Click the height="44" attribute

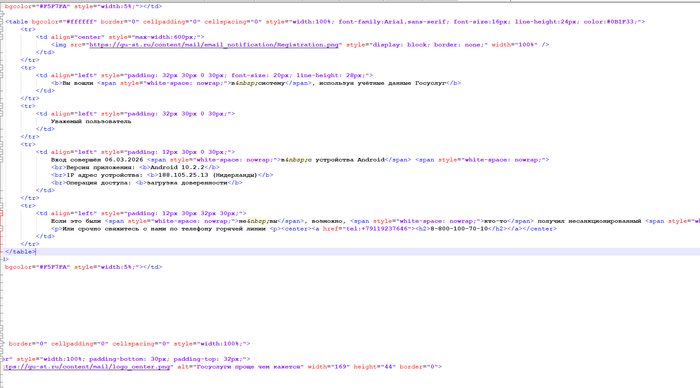[x=375, y=367]
